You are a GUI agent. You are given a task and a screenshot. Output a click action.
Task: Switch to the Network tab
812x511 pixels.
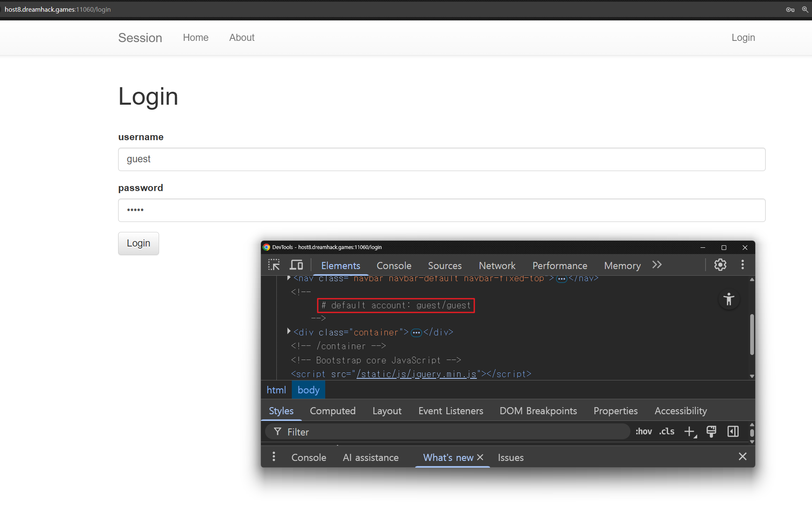tap(497, 266)
